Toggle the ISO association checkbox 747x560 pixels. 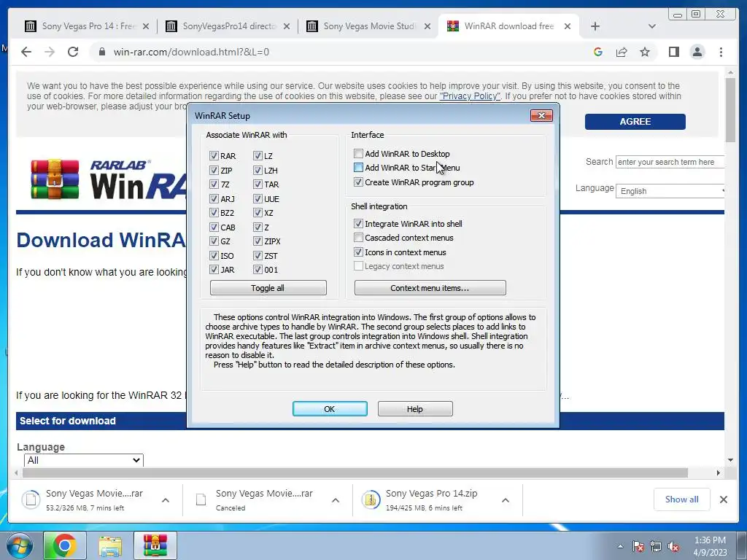coord(214,256)
